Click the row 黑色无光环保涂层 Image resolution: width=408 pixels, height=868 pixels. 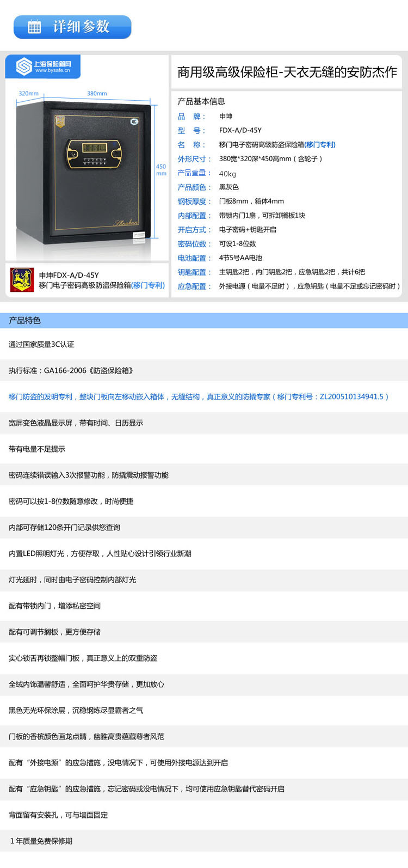pyautogui.click(x=204, y=710)
